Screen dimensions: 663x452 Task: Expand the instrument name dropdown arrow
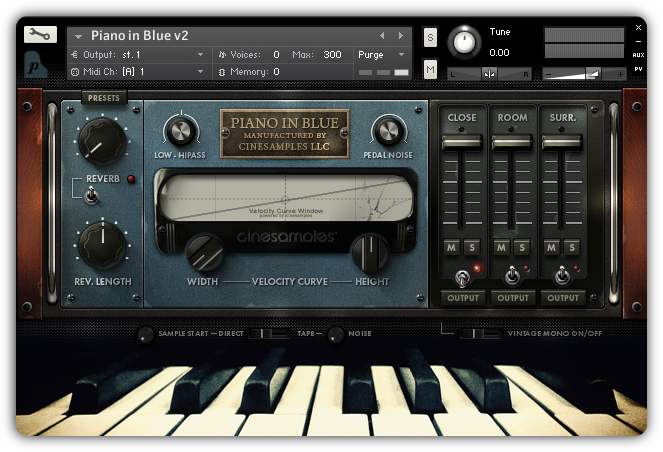(78, 36)
